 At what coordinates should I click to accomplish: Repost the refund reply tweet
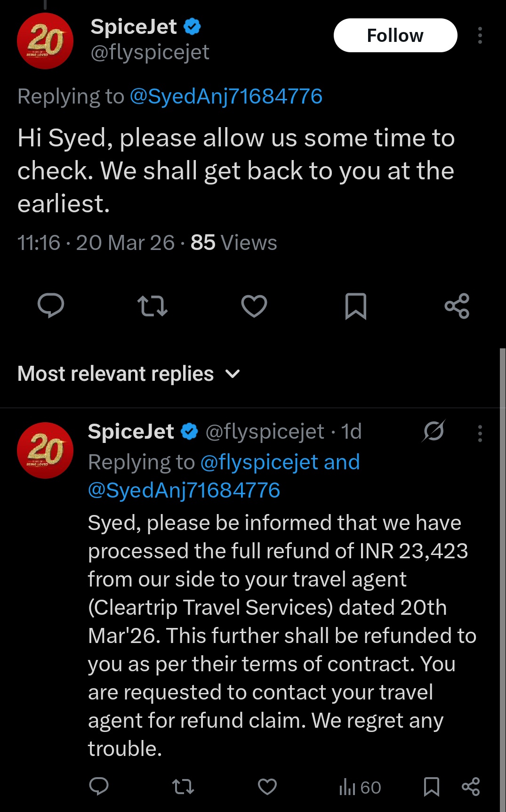183,787
